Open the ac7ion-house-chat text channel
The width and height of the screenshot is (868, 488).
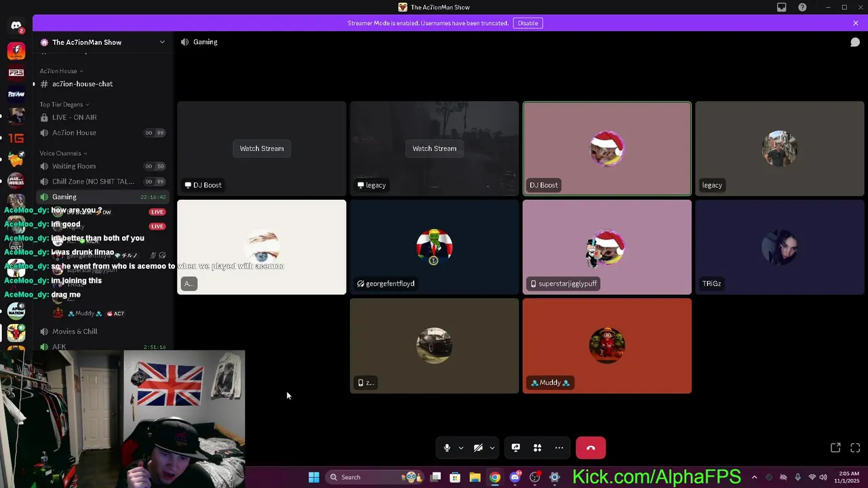click(x=102, y=84)
